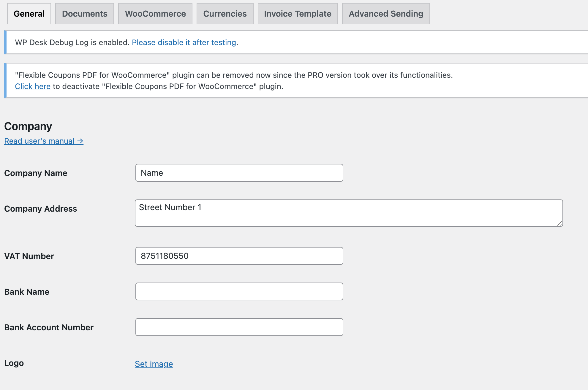This screenshot has width=588, height=390.
Task: Click the VAT Number input field
Action: pos(239,256)
